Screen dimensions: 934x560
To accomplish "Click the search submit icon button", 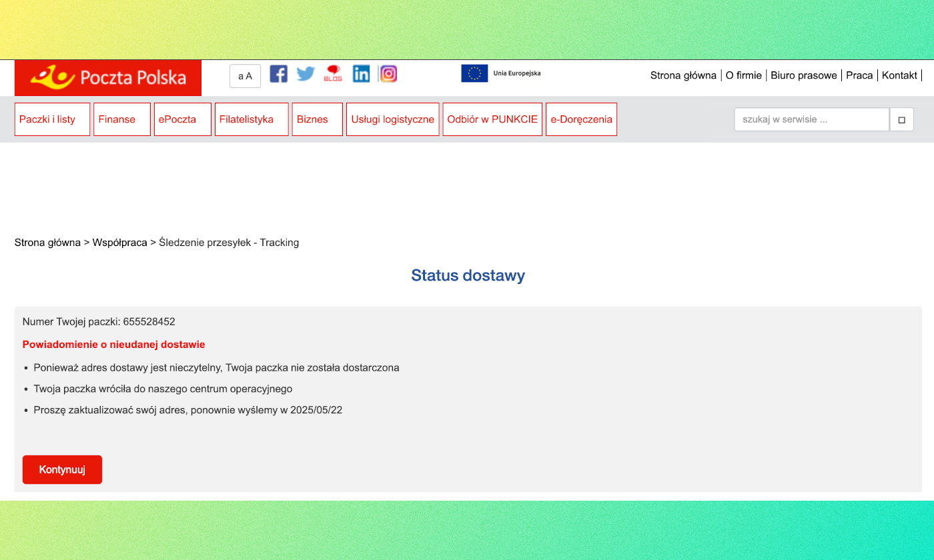I will [901, 120].
